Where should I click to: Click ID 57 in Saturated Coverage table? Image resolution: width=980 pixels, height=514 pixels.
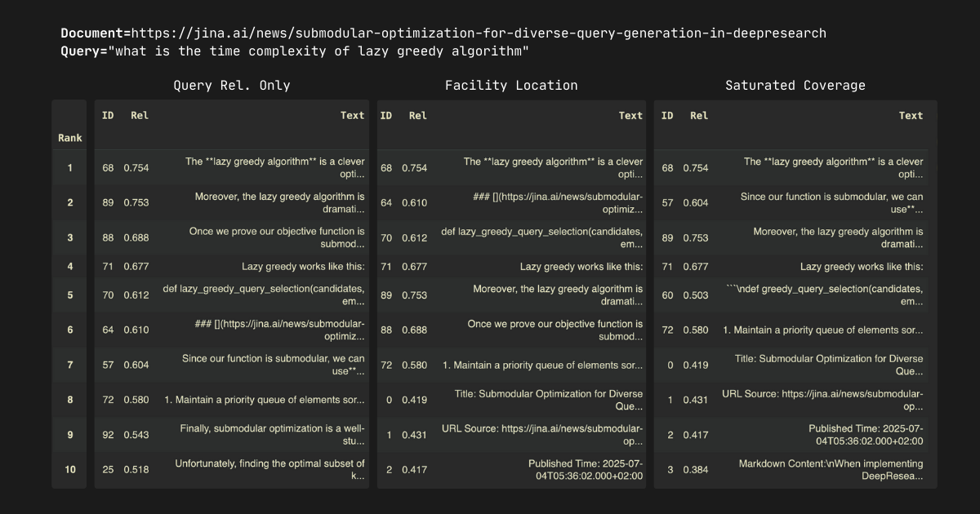click(667, 202)
